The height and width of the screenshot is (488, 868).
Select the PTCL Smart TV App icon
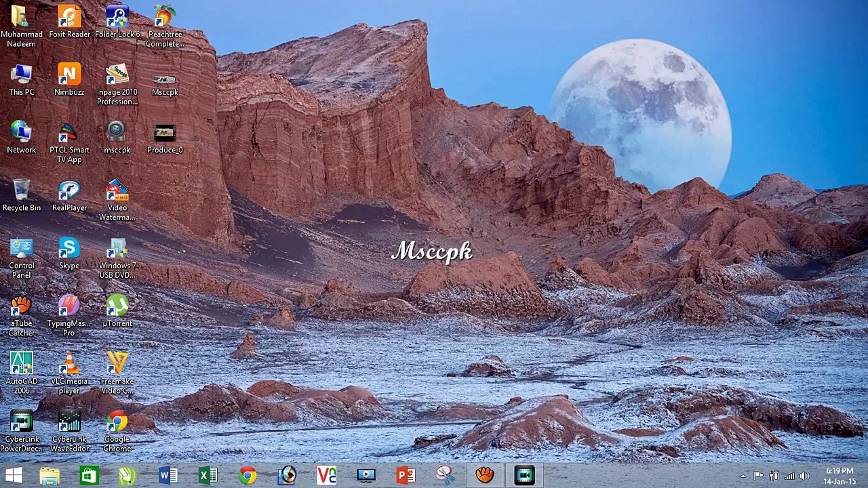(69, 142)
